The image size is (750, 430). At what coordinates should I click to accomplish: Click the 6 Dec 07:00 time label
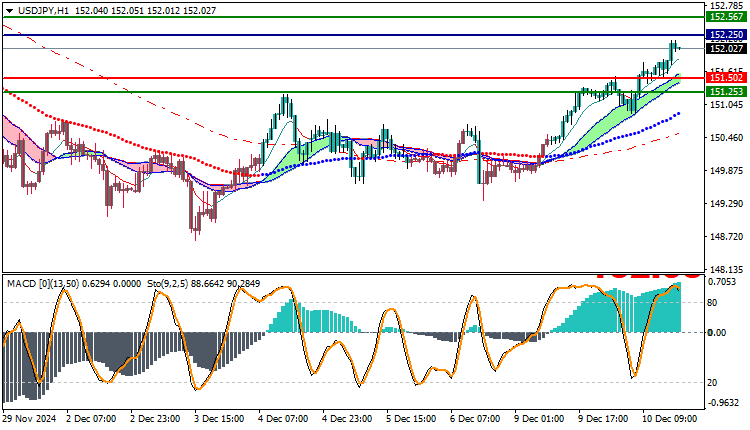coord(475,419)
